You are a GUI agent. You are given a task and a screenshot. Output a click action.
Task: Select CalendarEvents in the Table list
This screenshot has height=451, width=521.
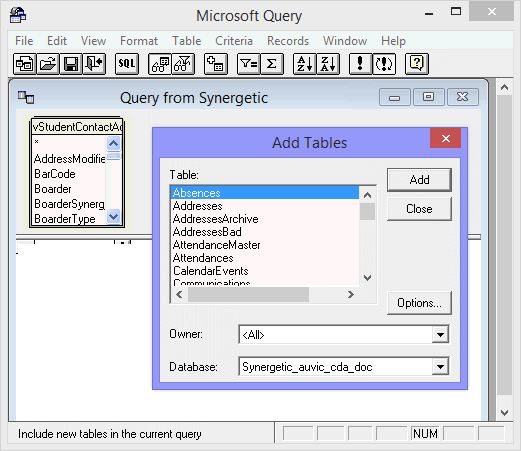265,271
